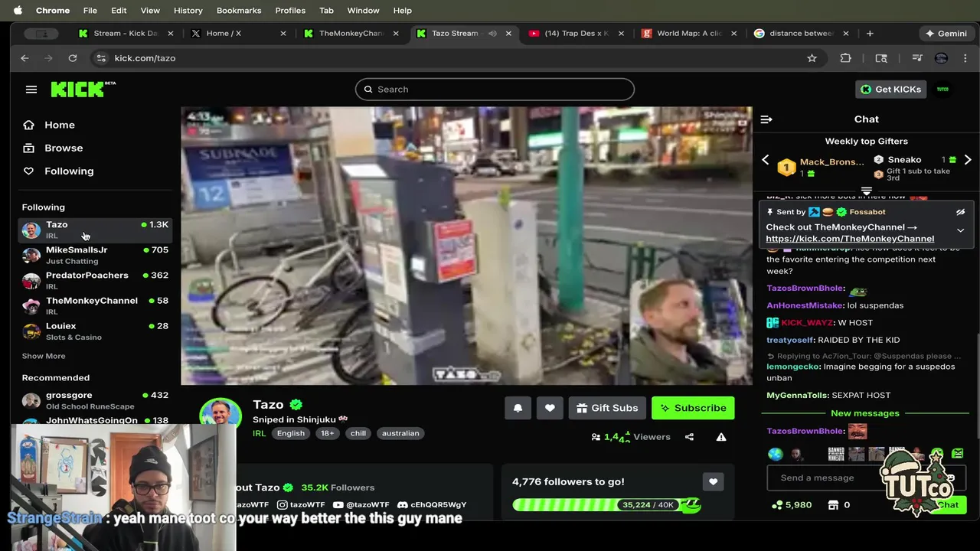This screenshot has width=980, height=551.
Task: Enable notifications with the bell button
Action: 518,408
